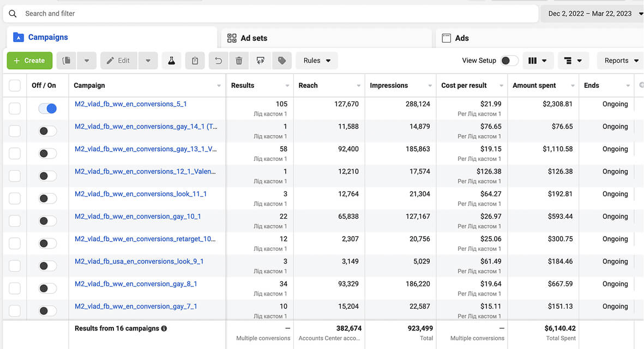Screen dimensions: 644x349
Task: Click the green Create button
Action: [x=29, y=61]
